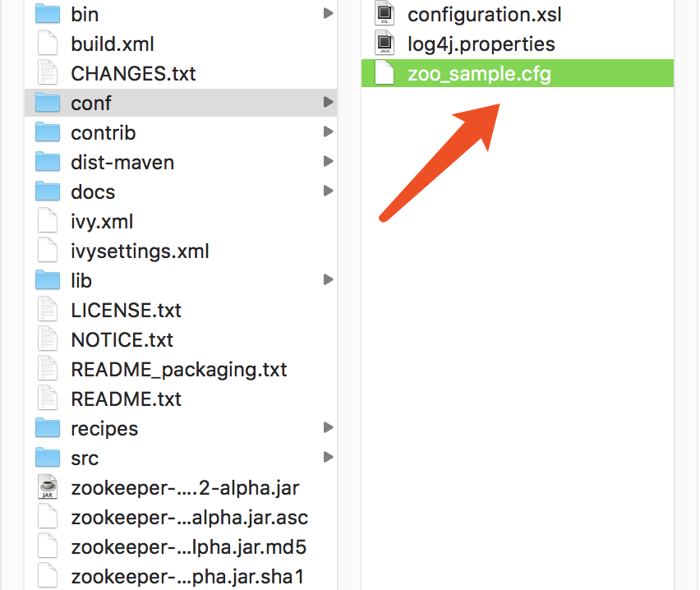Viewport: 700px width, 590px height.
Task: Expand the contrib folder chevron
Action: click(328, 132)
